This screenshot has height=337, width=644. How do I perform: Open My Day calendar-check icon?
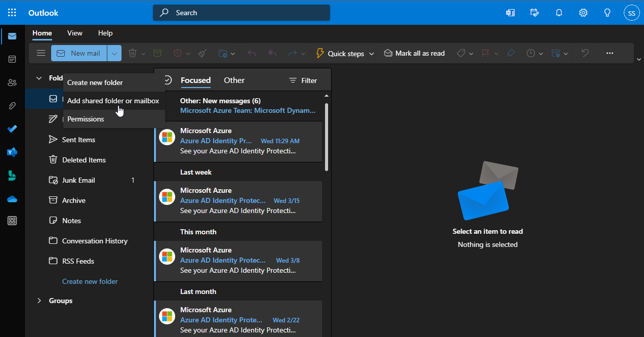point(535,13)
